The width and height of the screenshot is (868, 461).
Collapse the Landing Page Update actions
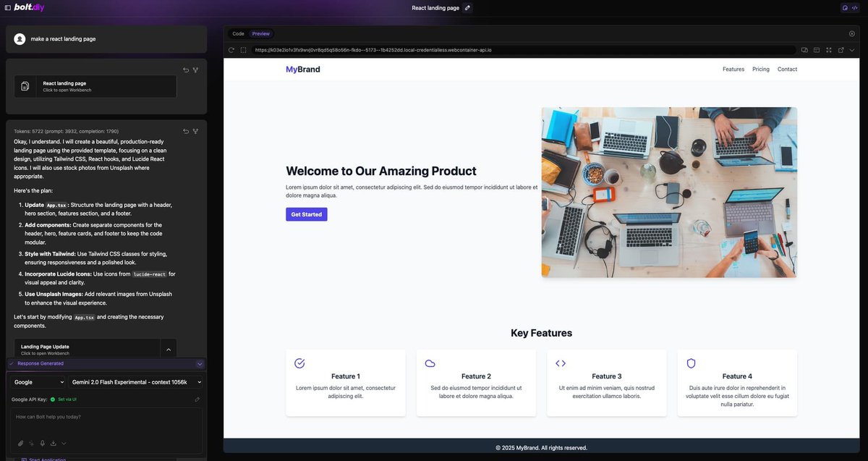click(x=169, y=350)
